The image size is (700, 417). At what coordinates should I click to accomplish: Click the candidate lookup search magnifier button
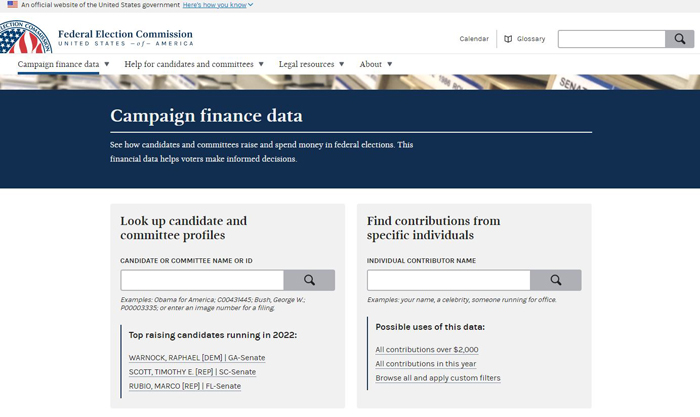(x=309, y=280)
